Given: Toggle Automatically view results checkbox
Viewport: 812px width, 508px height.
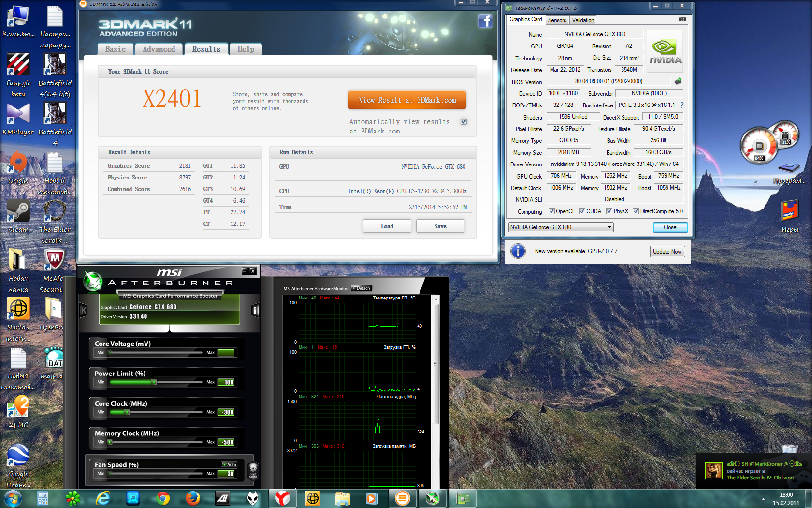Looking at the screenshot, I should 464,121.
